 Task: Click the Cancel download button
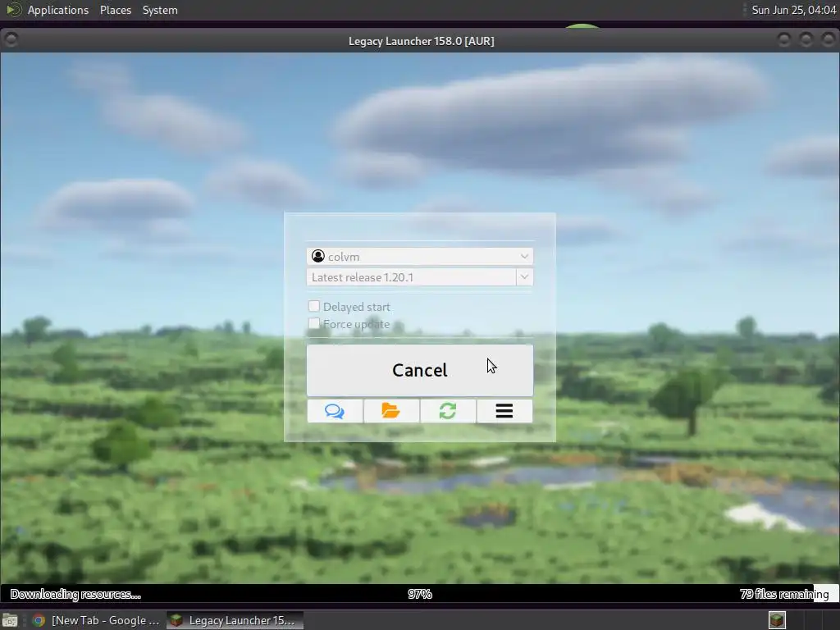pos(419,370)
